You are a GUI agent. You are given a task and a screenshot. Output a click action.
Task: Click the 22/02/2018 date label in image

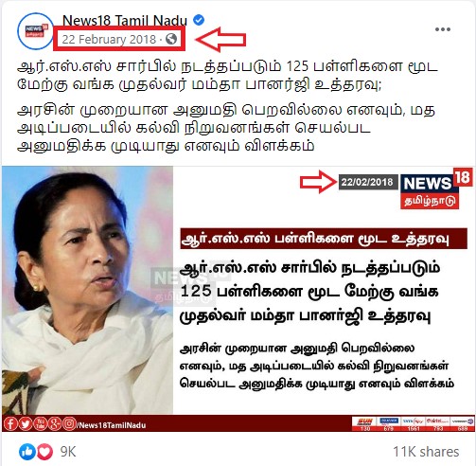point(367,182)
